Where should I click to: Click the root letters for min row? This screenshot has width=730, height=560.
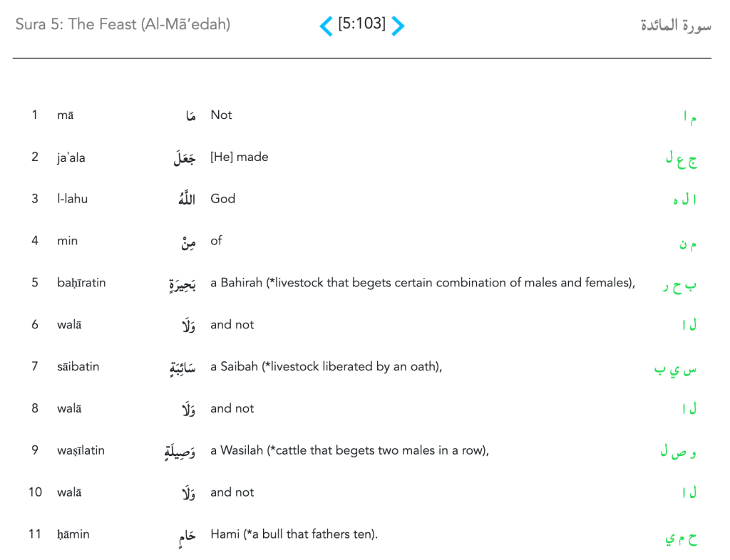click(x=687, y=244)
